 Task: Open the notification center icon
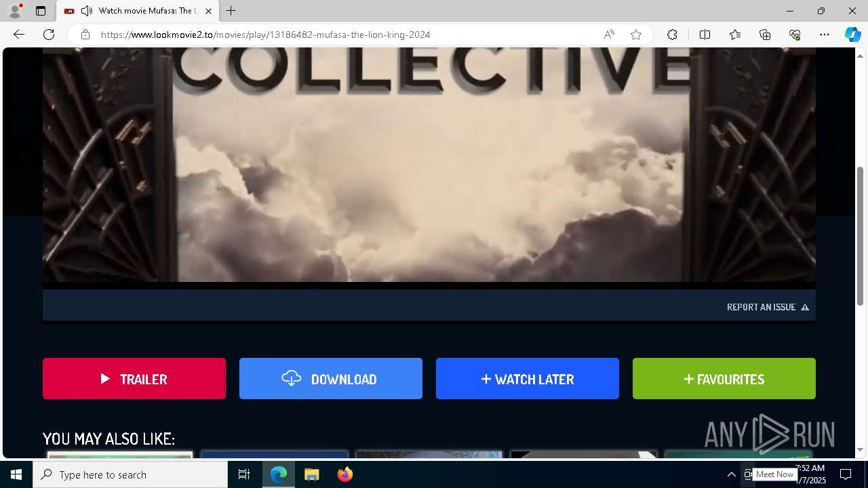coord(846,474)
